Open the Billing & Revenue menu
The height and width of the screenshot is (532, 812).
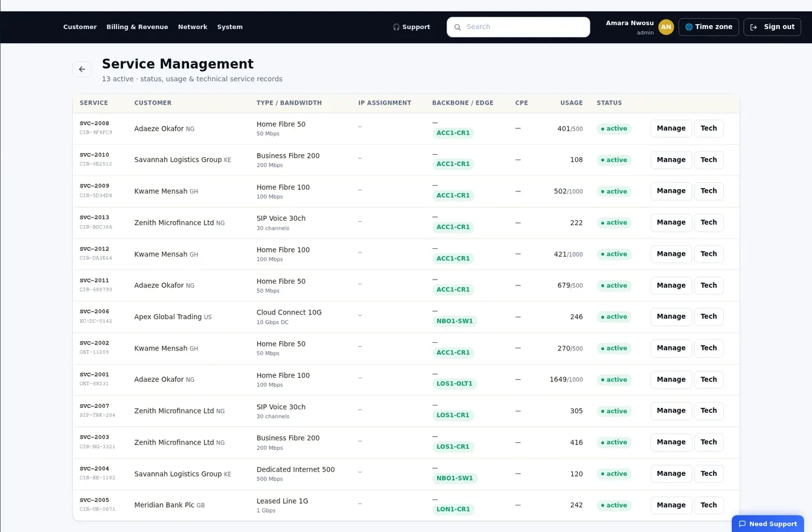pos(137,27)
